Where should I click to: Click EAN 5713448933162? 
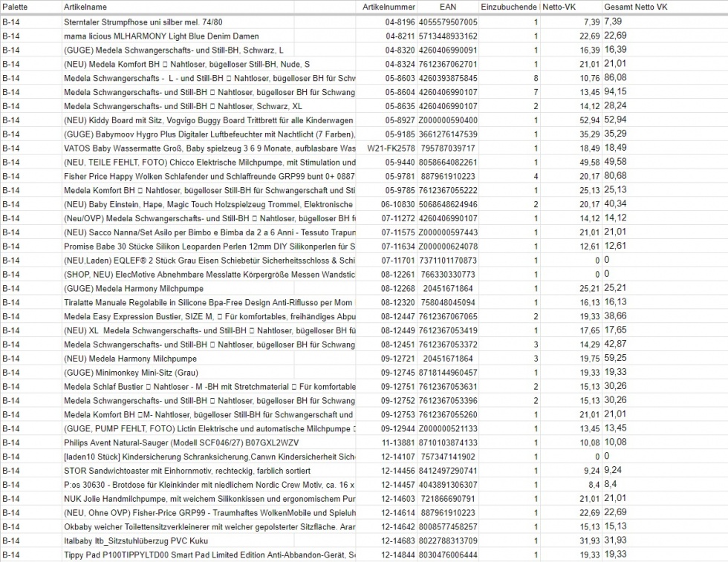[448, 36]
